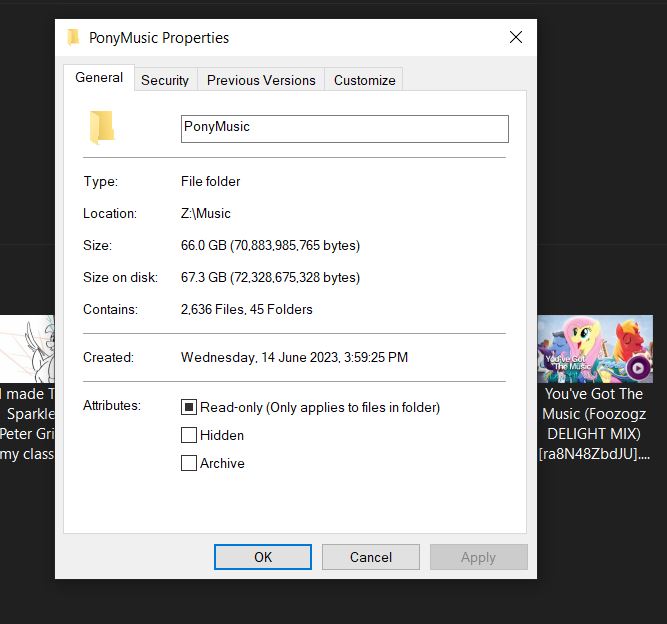Click the sketch thumbnail behind the dialog

pyautogui.click(x=27, y=349)
